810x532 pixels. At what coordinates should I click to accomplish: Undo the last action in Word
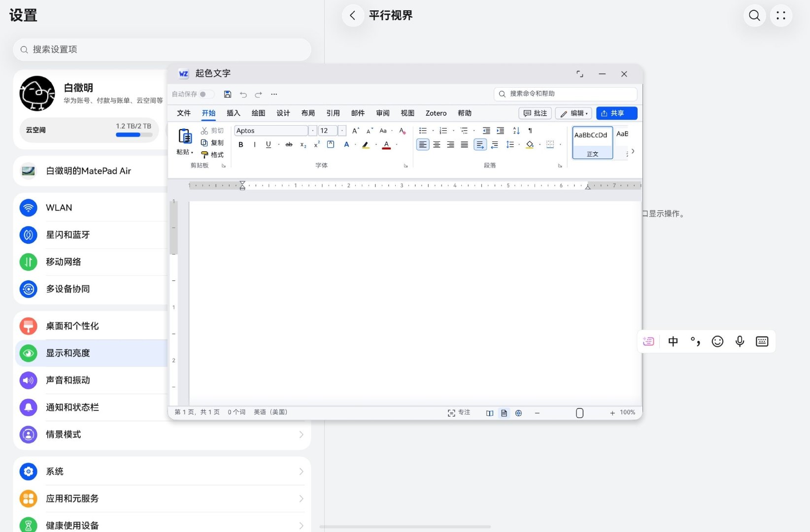click(x=243, y=94)
